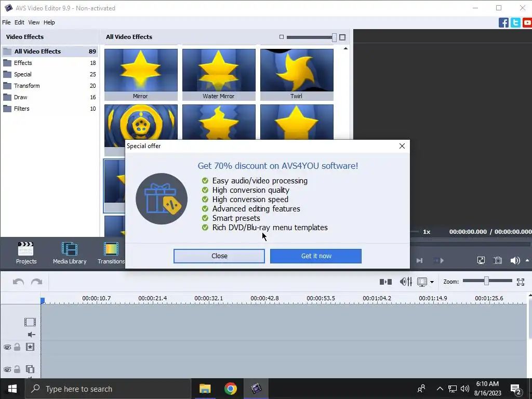
Task: Click the video effects track star icon
Action: [30, 347]
